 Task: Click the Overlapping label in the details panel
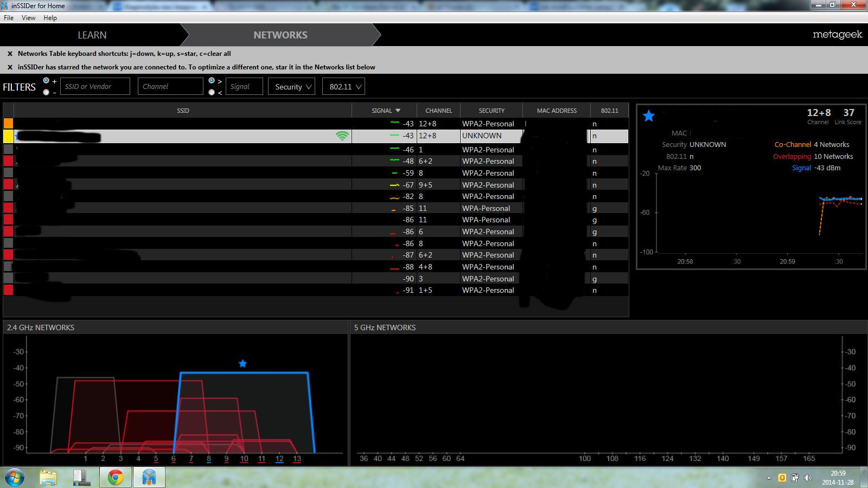coord(792,157)
